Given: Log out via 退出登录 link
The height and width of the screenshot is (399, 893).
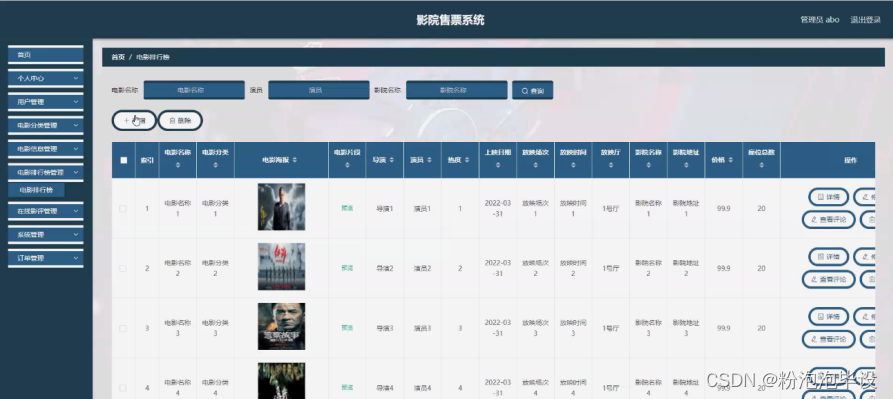Looking at the screenshot, I should pyautogui.click(x=866, y=20).
